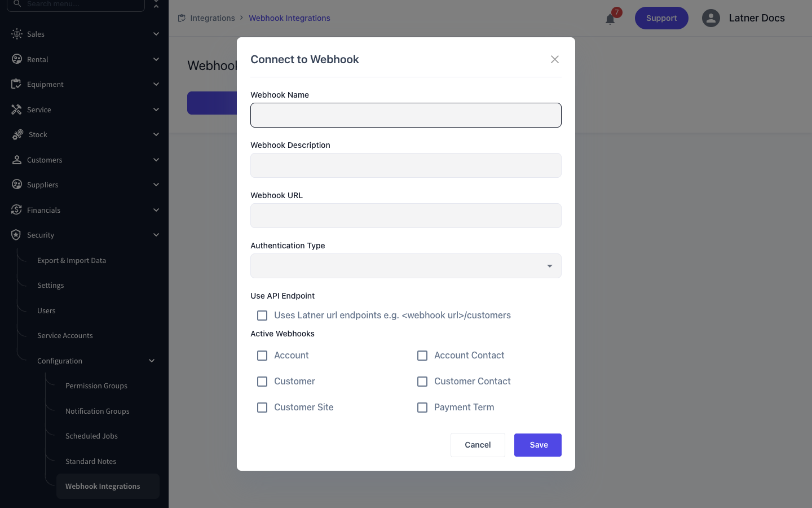Open the user profile avatar

click(711, 18)
